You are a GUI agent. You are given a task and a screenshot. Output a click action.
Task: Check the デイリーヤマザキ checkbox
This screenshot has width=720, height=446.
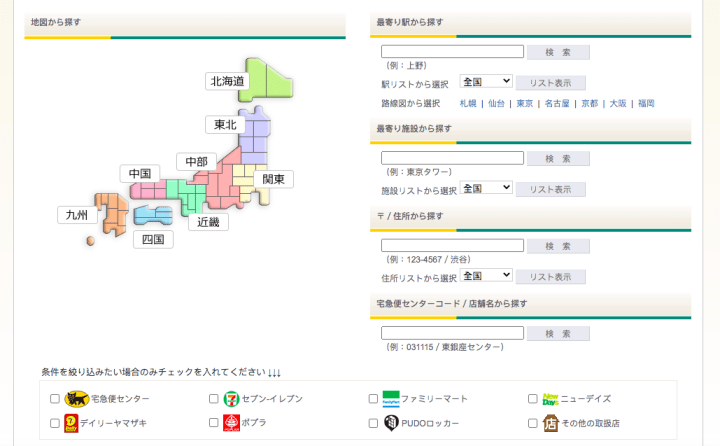coord(55,423)
